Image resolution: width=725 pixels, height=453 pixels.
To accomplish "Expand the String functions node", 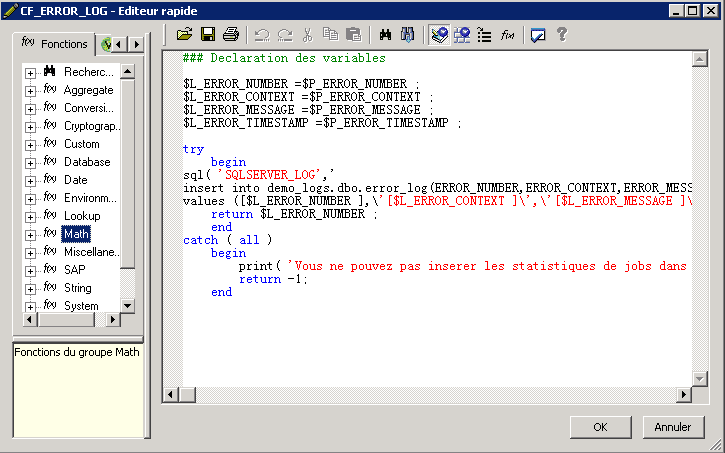I will [x=30, y=288].
